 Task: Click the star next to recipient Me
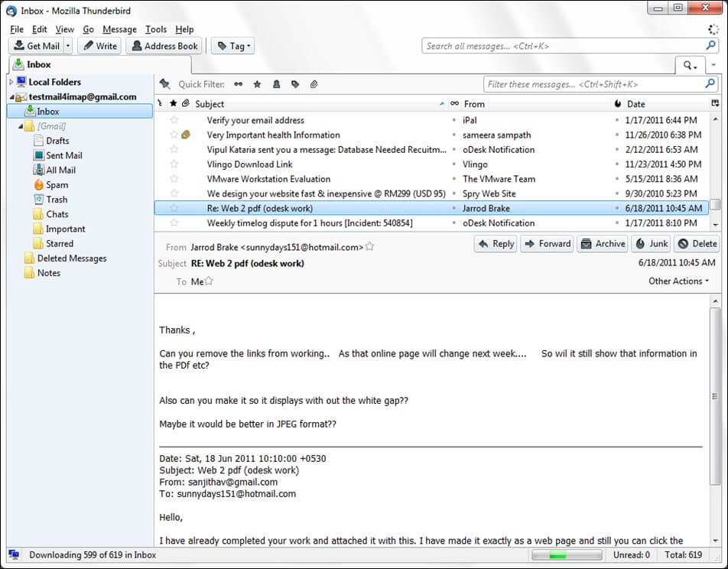click(x=209, y=281)
